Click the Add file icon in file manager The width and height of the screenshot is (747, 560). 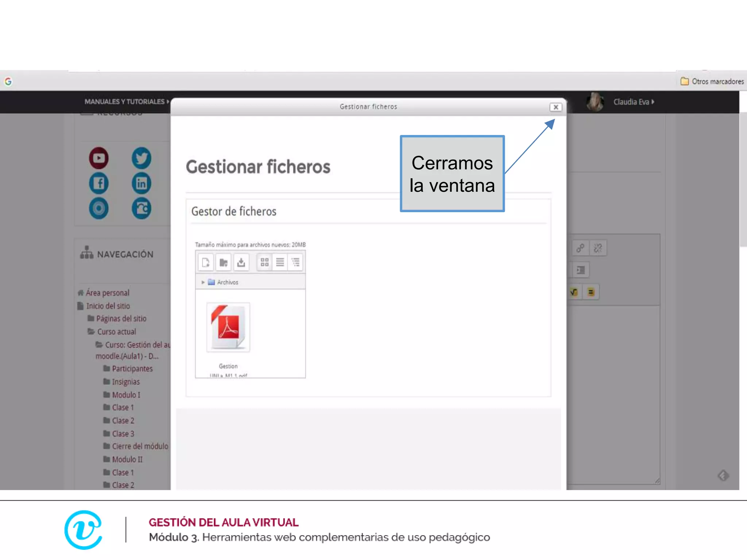[206, 262]
